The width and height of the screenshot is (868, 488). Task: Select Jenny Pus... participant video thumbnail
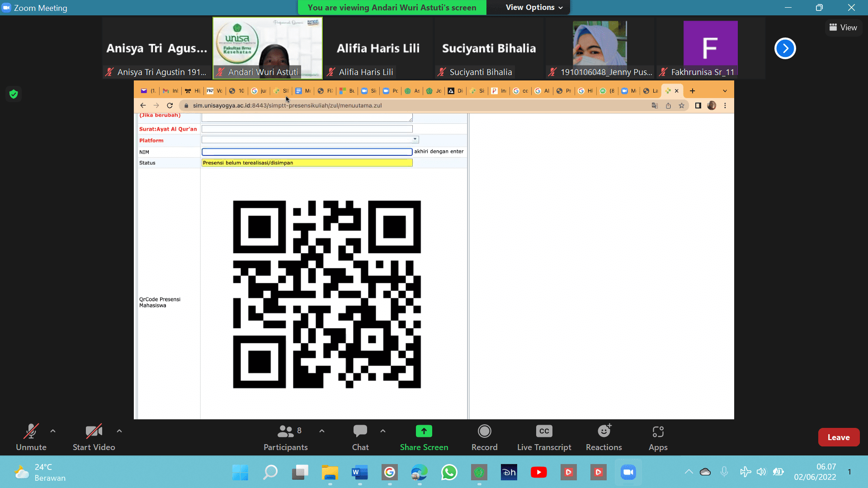(600, 48)
